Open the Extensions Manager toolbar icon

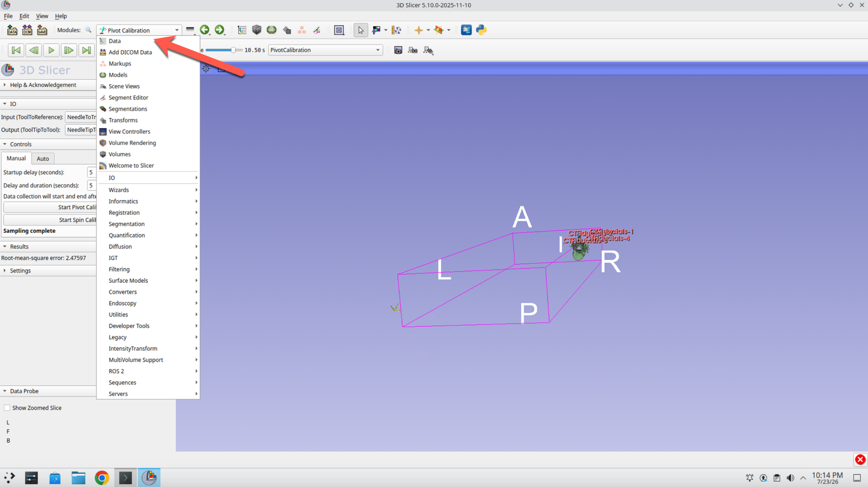coord(466,30)
